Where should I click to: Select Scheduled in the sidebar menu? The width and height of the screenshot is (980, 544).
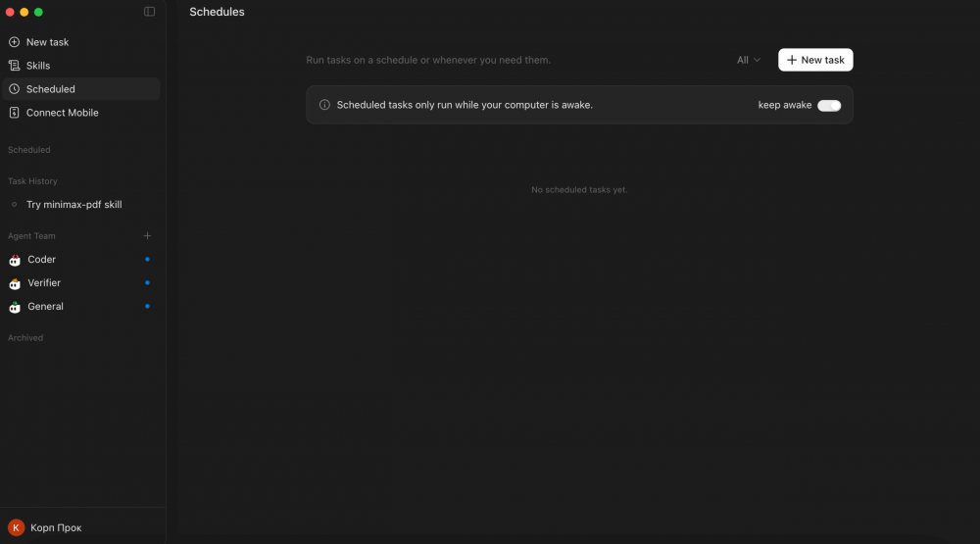click(x=81, y=89)
